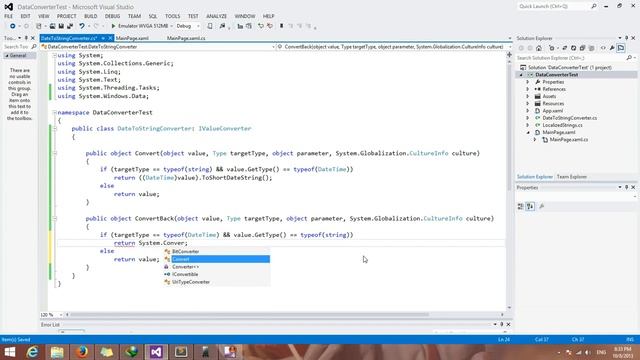
Task: Toggle Alphabetical sorting in Properties panel
Action: coord(530,207)
